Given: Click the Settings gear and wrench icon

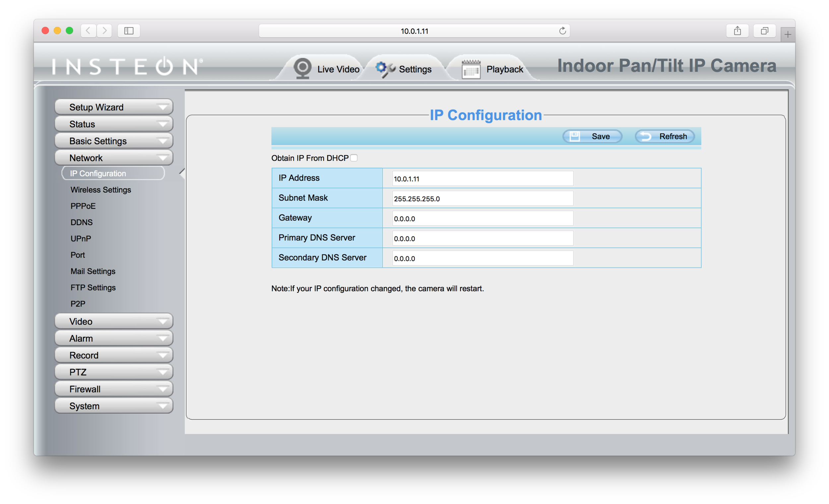Looking at the screenshot, I should pos(385,69).
